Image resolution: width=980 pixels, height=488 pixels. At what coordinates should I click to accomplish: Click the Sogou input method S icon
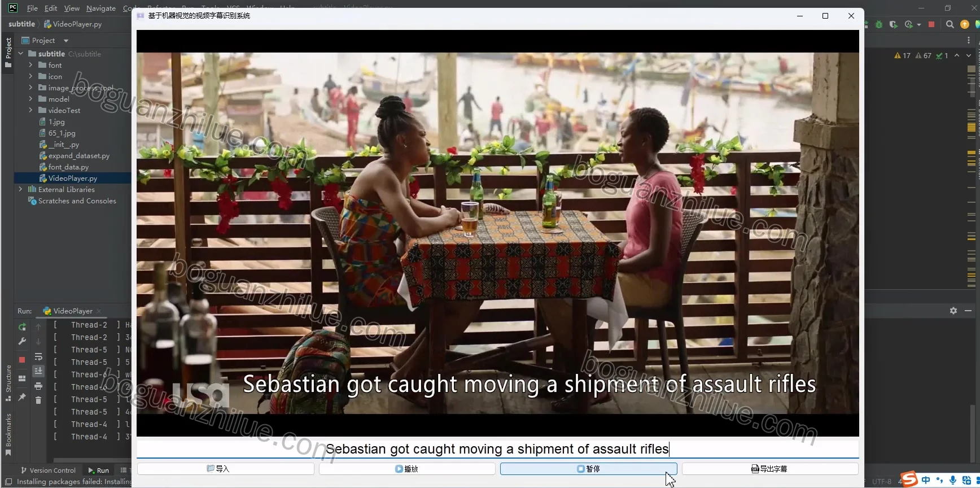[909, 479]
